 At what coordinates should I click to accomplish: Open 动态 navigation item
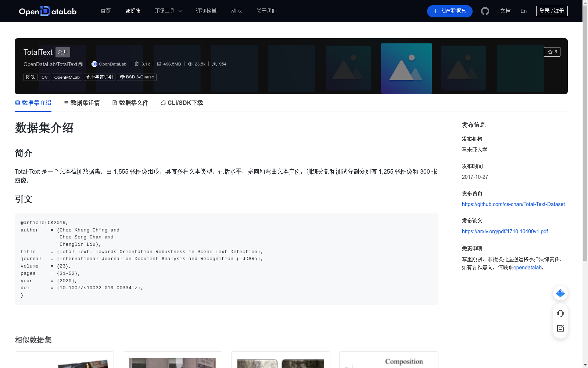[236, 11]
